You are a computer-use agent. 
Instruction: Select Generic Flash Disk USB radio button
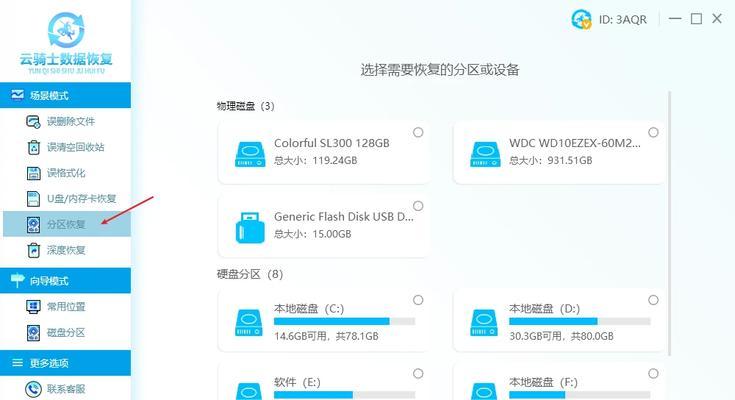click(418, 206)
